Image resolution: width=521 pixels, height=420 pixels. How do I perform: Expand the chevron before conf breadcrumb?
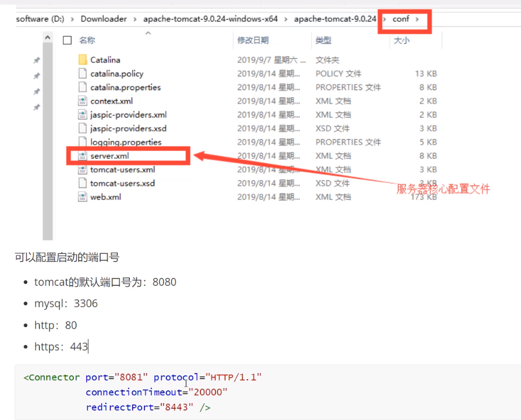point(384,19)
